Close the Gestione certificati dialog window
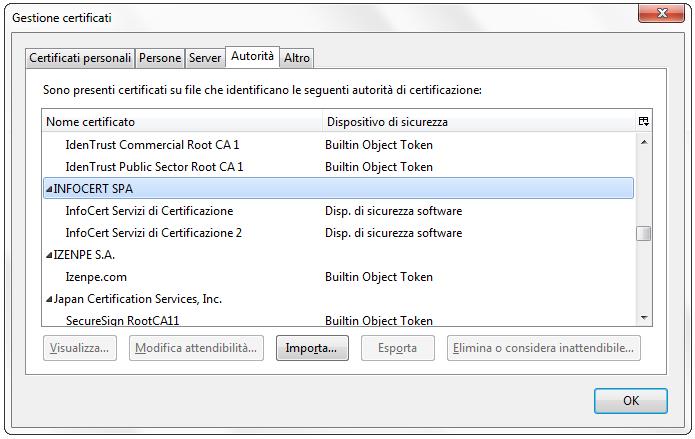The image size is (695, 439). [x=663, y=13]
